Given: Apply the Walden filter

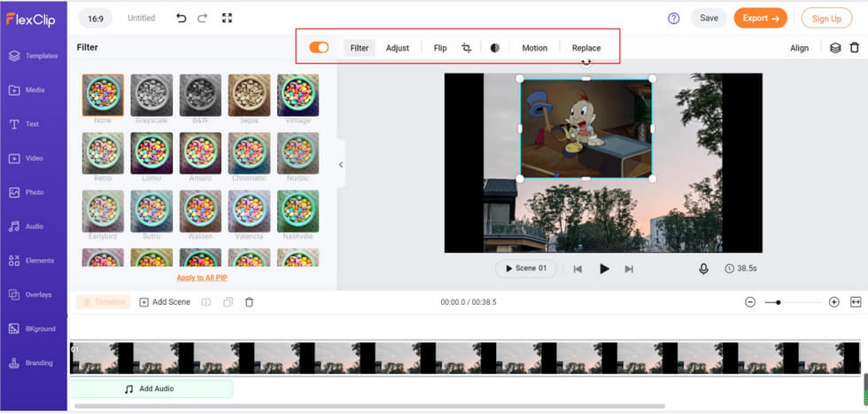Looking at the screenshot, I should click(x=200, y=211).
